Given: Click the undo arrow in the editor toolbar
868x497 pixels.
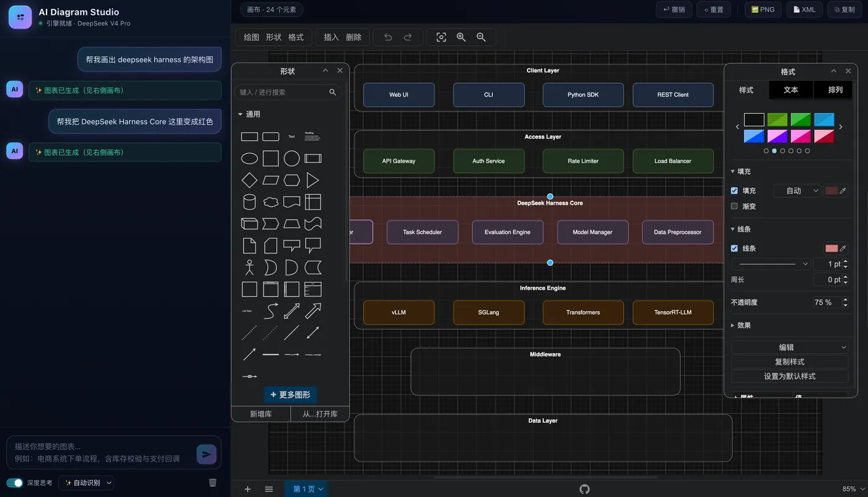Looking at the screenshot, I should coord(388,37).
